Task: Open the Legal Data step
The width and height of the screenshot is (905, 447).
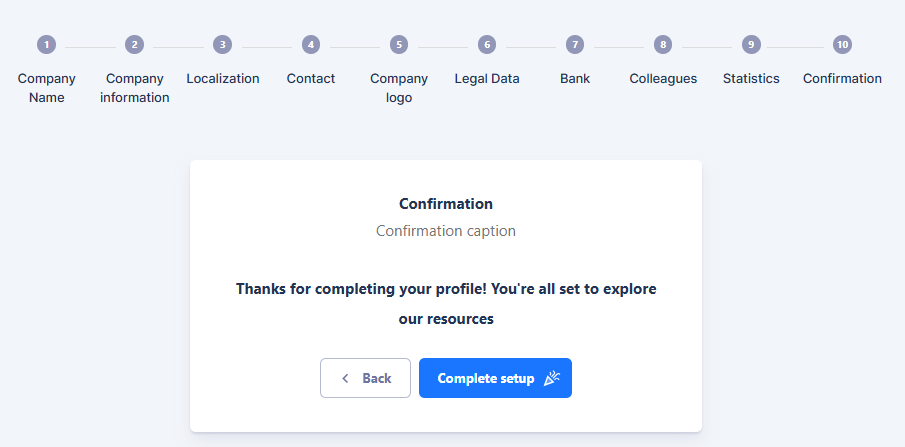Action: click(487, 79)
